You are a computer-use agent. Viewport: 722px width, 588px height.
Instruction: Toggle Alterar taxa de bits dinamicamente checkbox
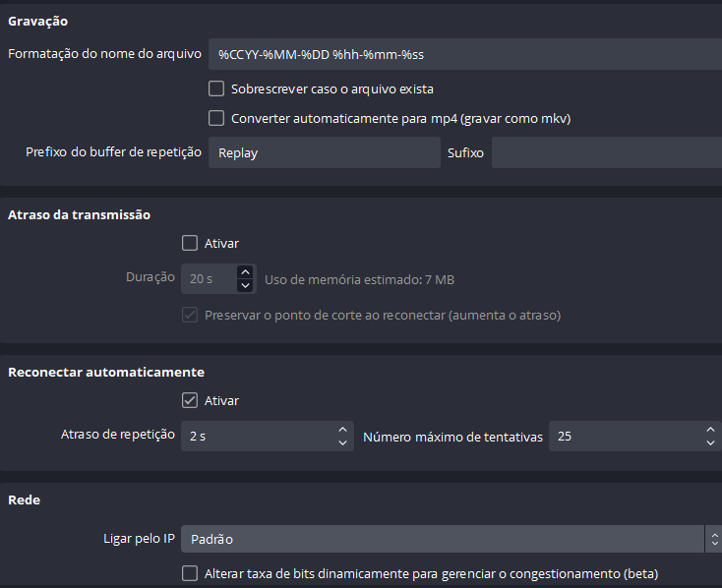(x=190, y=573)
